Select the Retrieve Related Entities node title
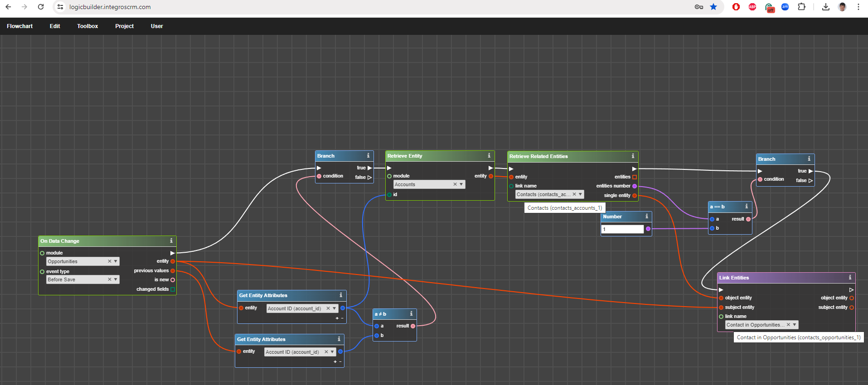Screen dimensions: 868x385 click(x=538, y=156)
